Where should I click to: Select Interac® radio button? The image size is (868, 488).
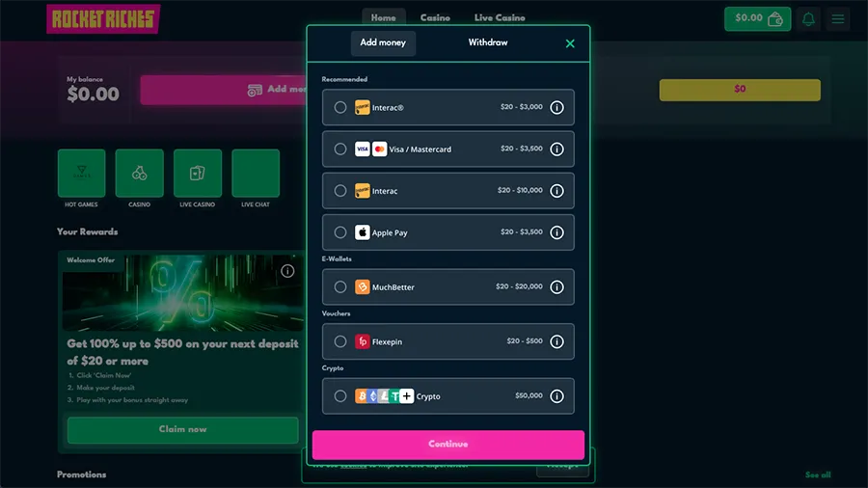[340, 107]
